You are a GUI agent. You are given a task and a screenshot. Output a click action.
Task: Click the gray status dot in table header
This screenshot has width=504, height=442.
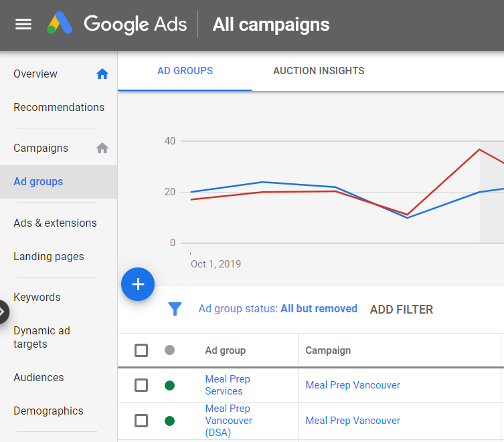169,350
